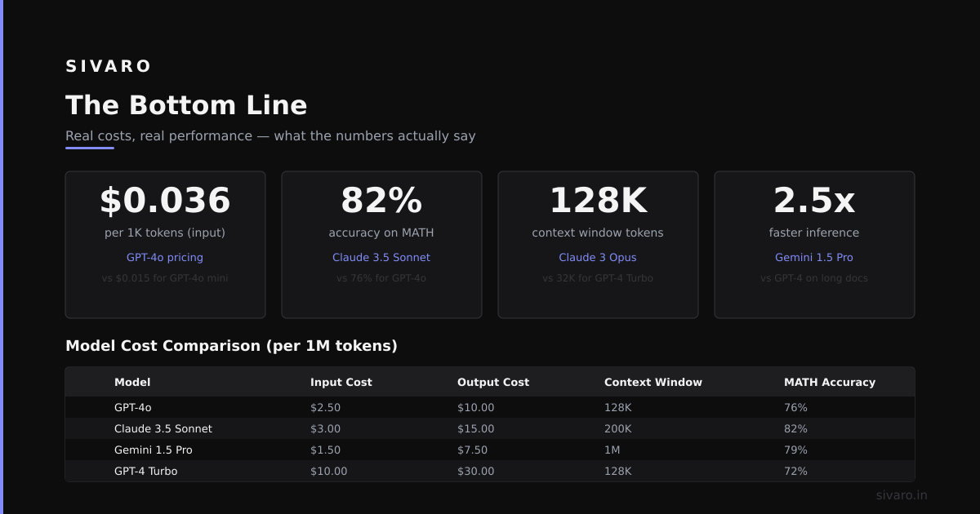This screenshot has height=514, width=980.
Task: Click $15.00 output cost cell
Action: click(x=476, y=428)
